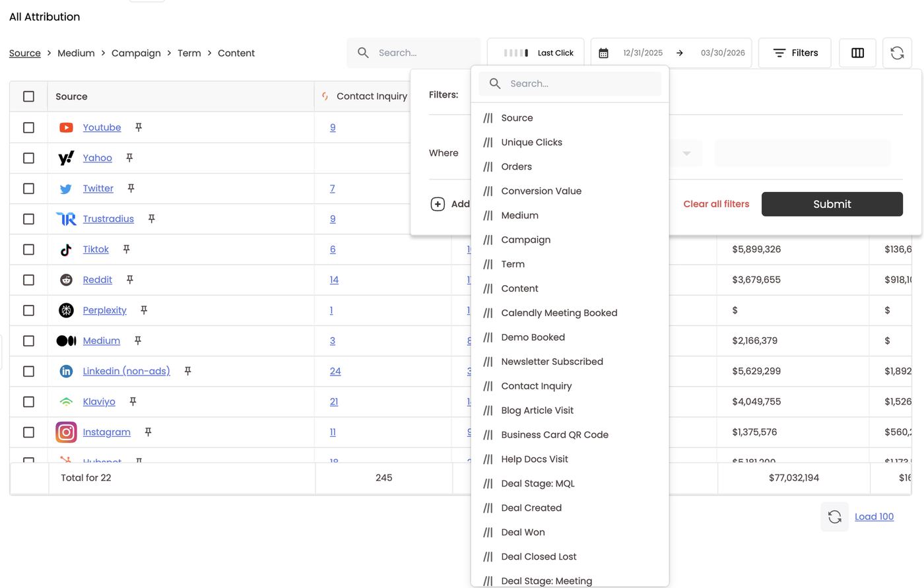Click the Load 100 link
Viewport: 924px width, 588px height.
click(874, 517)
